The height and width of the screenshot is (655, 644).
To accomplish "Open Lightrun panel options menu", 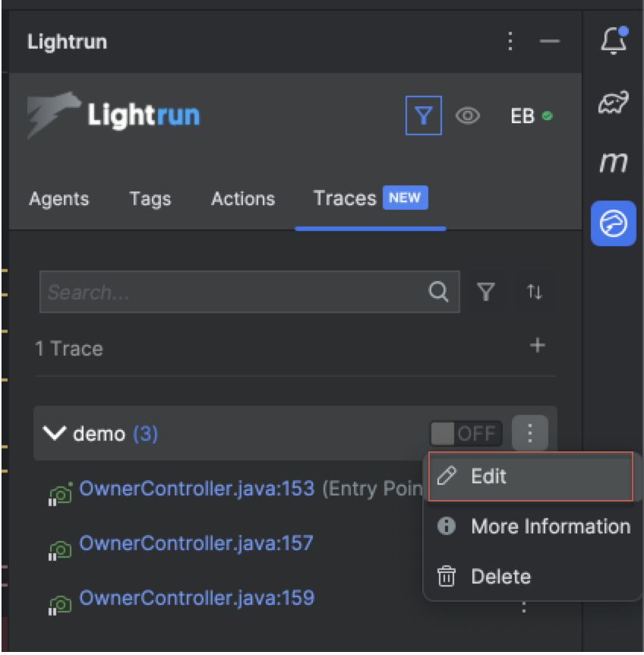I will [x=510, y=41].
